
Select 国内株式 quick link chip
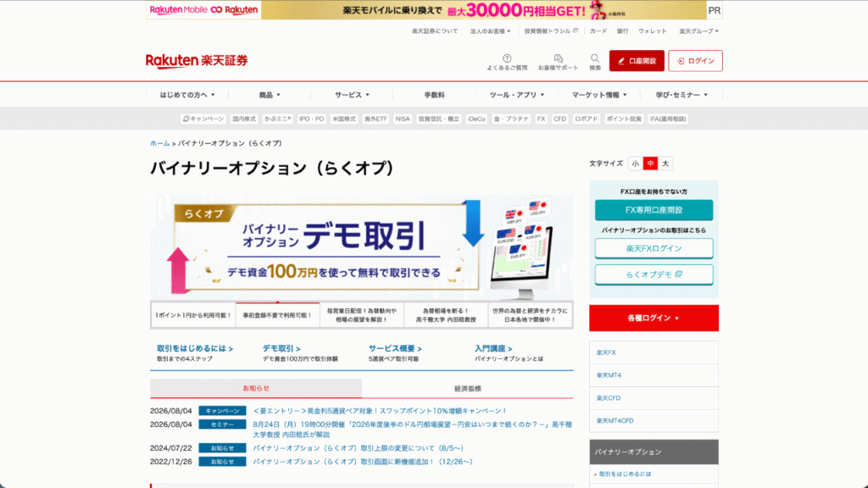[x=244, y=119]
